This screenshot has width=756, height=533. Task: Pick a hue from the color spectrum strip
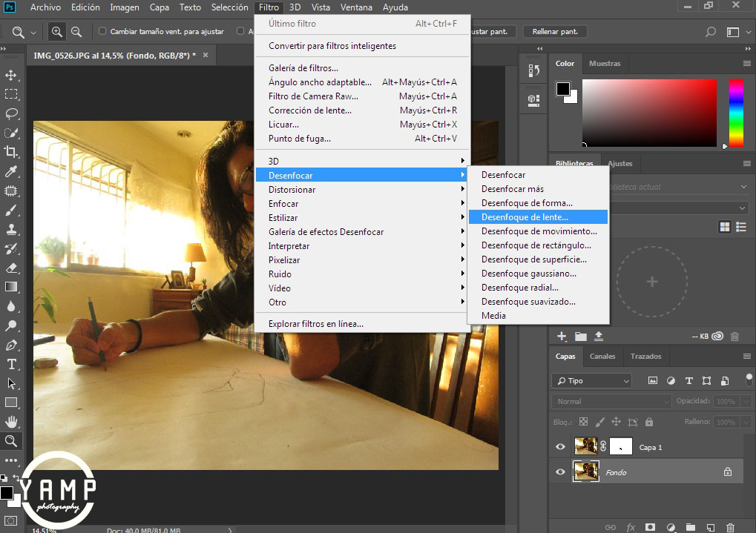(735, 113)
